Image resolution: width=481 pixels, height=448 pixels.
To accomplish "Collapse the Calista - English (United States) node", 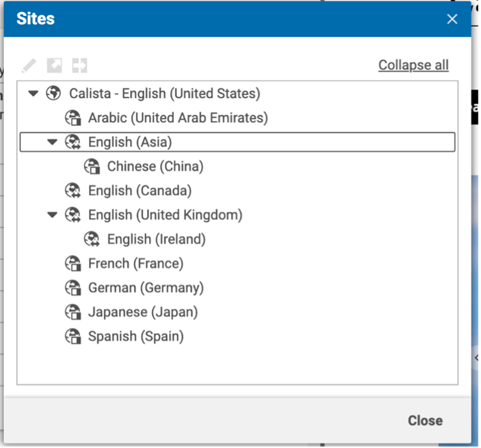I will [33, 93].
